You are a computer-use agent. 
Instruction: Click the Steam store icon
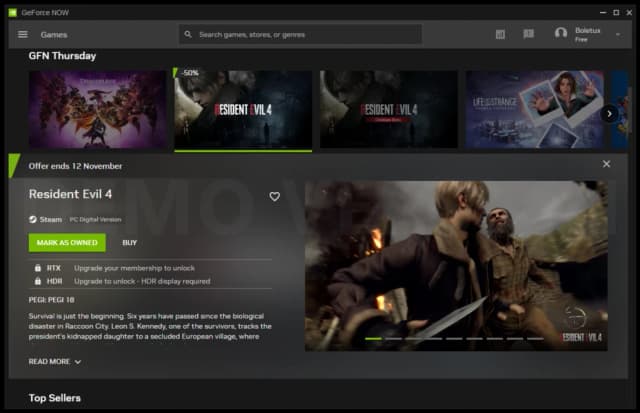(x=33, y=219)
